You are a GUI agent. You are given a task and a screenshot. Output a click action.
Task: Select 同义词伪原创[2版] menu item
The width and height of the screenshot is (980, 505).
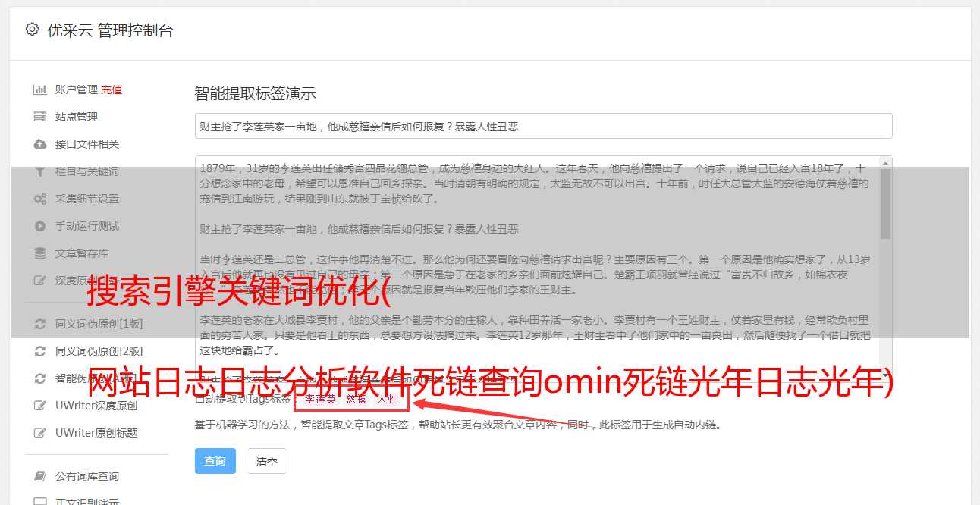[99, 351]
